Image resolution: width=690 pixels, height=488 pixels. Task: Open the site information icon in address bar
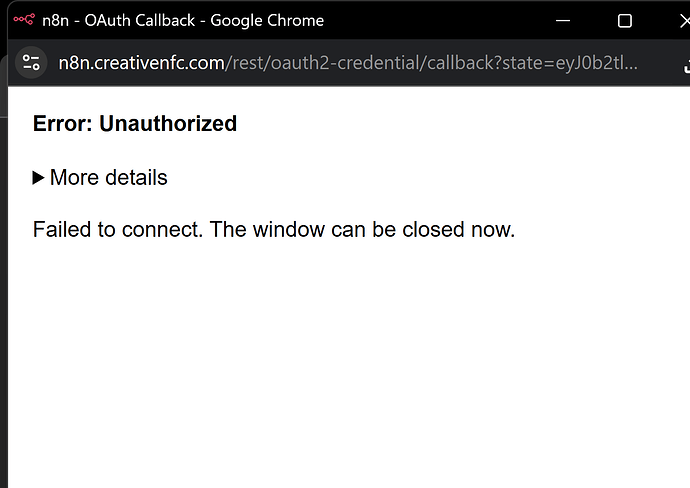pyautogui.click(x=31, y=62)
